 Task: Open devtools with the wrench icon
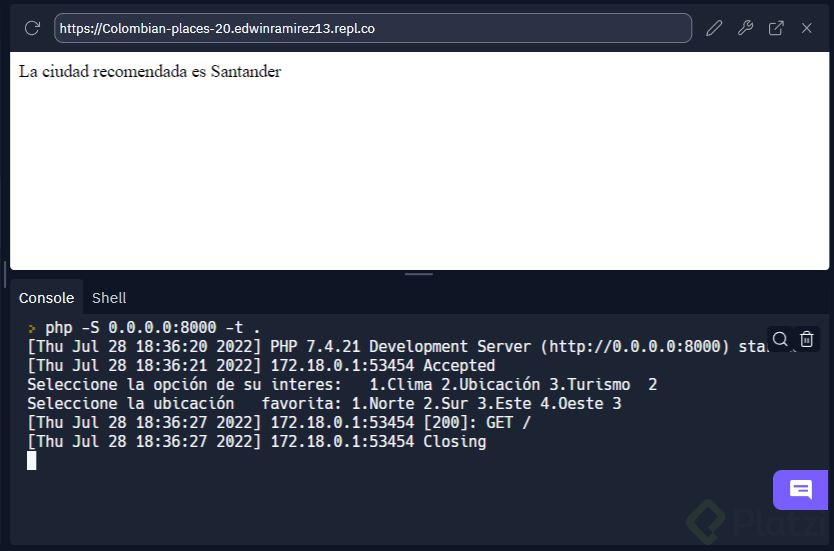(745, 28)
